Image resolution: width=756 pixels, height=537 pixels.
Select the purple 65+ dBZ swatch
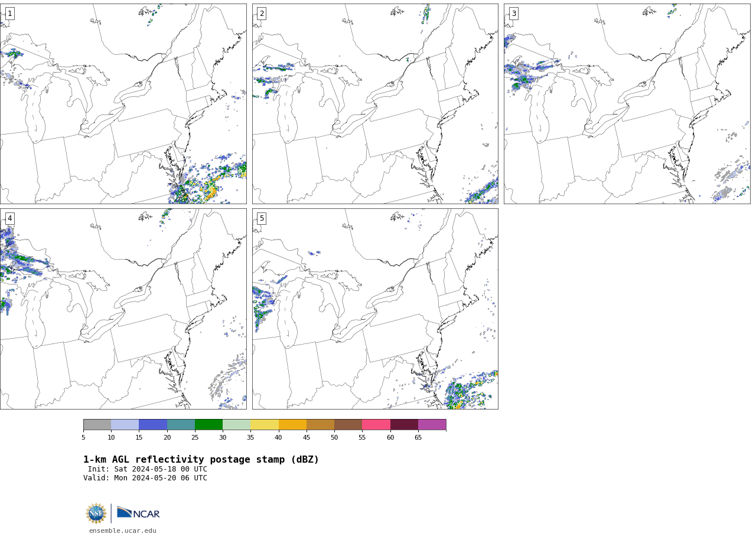point(432,425)
